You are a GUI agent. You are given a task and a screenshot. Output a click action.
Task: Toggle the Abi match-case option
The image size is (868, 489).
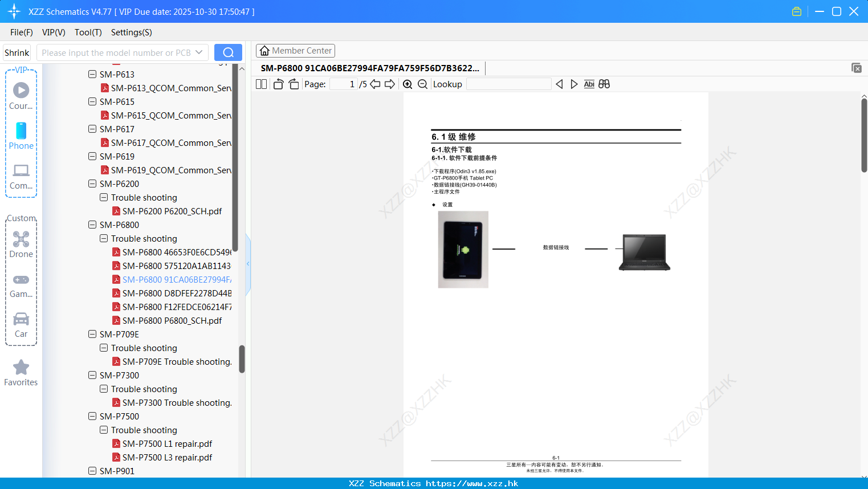click(x=589, y=84)
